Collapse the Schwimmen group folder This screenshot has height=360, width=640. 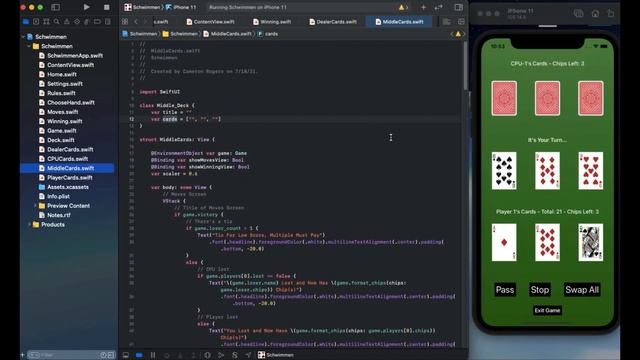tap(29, 46)
